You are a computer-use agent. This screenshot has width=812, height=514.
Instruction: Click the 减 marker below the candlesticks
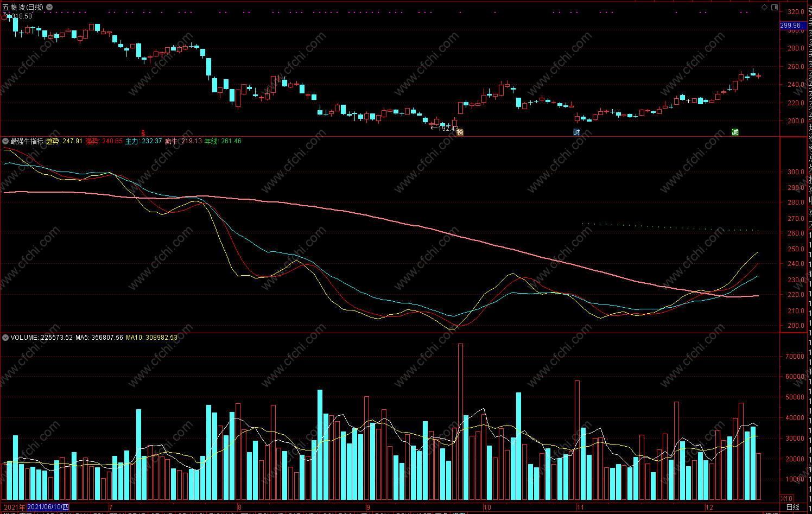click(x=735, y=132)
